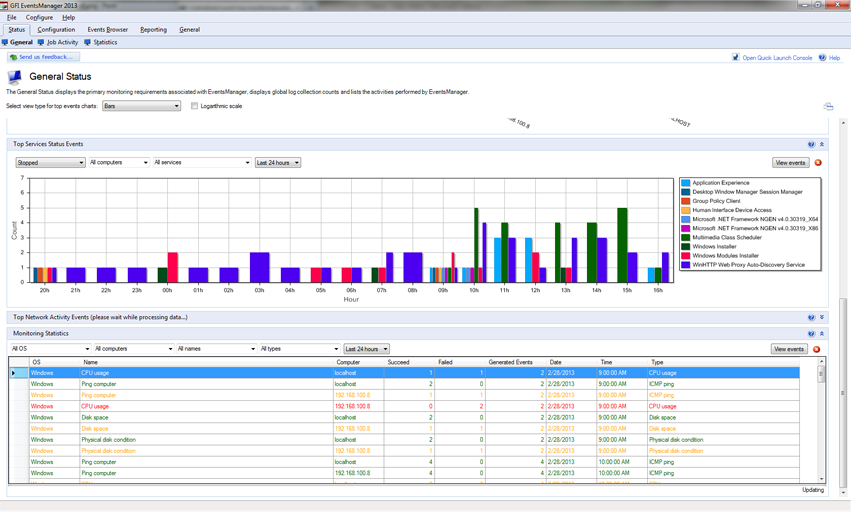Click Send us feedback link
This screenshot has width=851, height=512.
click(x=43, y=57)
